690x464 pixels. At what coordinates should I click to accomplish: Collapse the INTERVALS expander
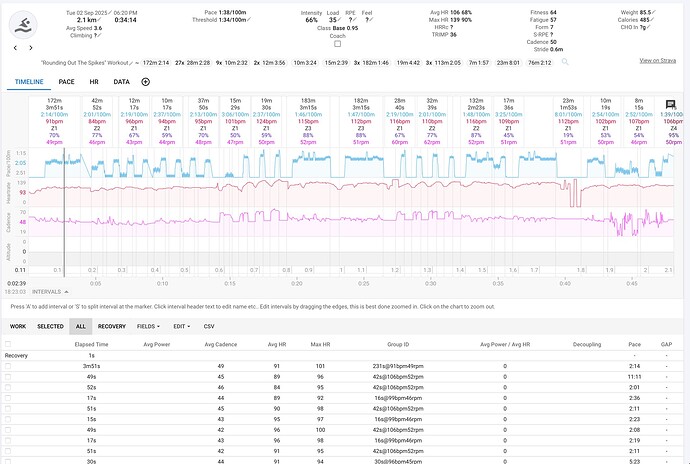click(50, 292)
